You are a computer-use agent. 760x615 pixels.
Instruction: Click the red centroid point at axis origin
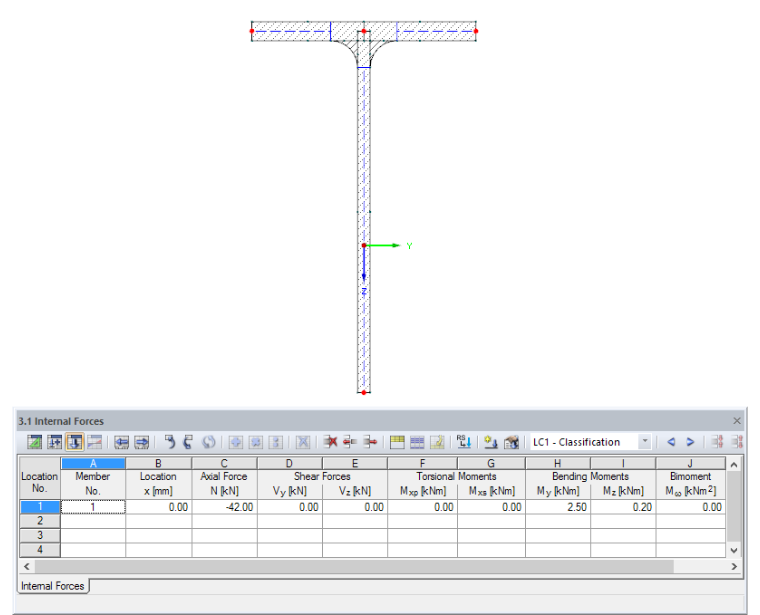tap(364, 246)
